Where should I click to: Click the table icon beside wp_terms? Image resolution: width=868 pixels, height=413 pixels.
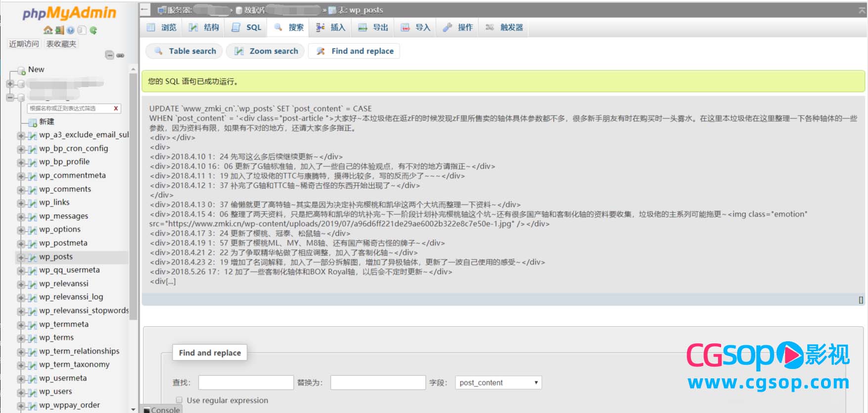tap(32, 338)
